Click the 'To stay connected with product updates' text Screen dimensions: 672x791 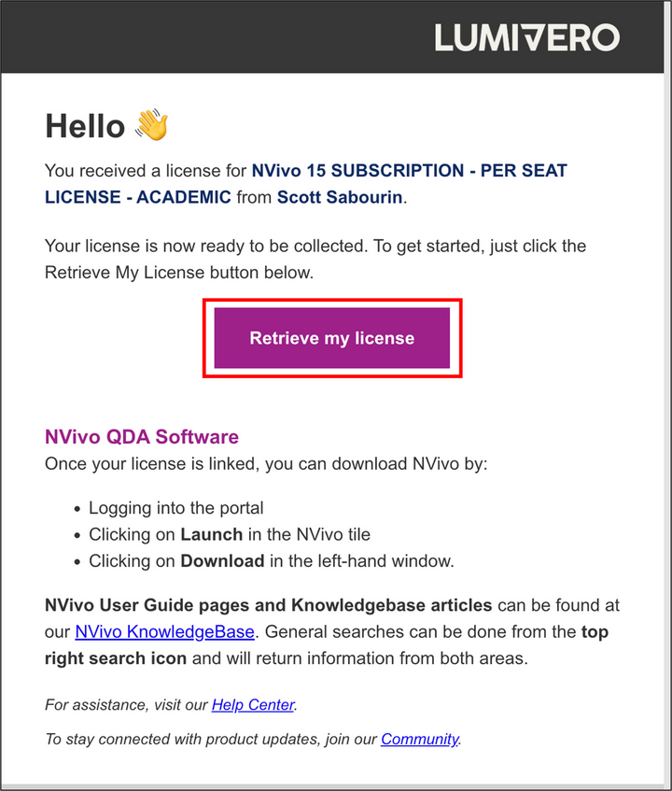[x=211, y=739]
